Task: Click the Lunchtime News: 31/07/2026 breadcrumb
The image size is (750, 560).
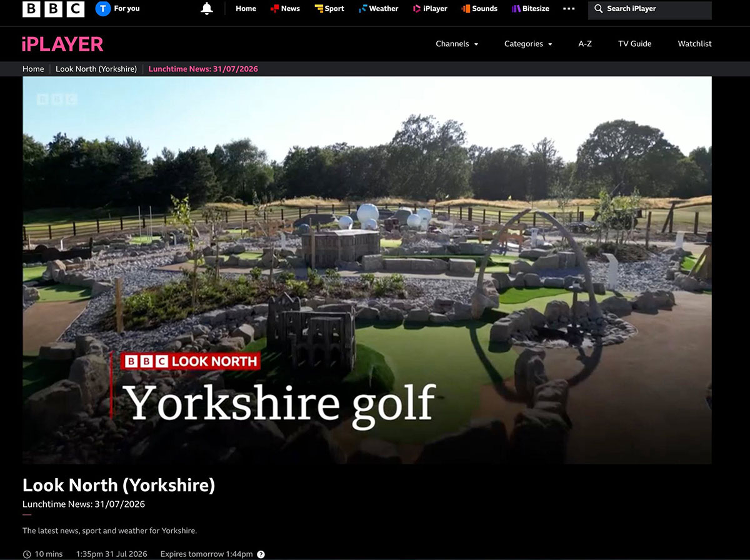Action: click(x=203, y=69)
